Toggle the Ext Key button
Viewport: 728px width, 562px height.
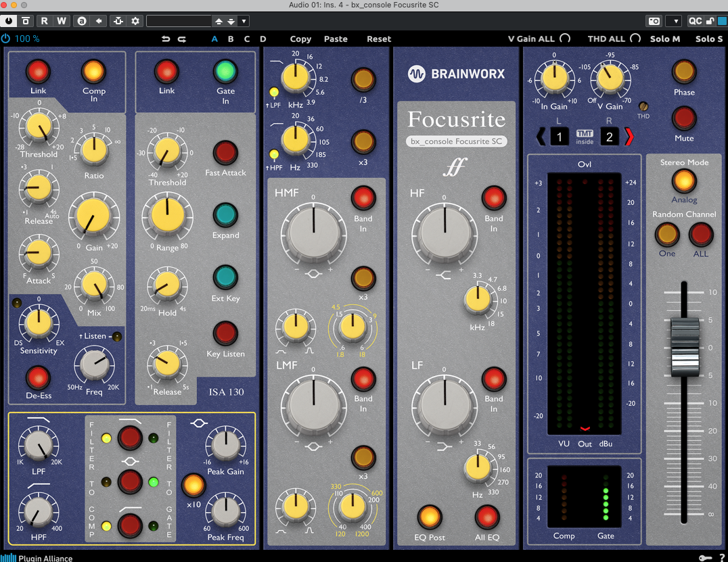pos(225,277)
